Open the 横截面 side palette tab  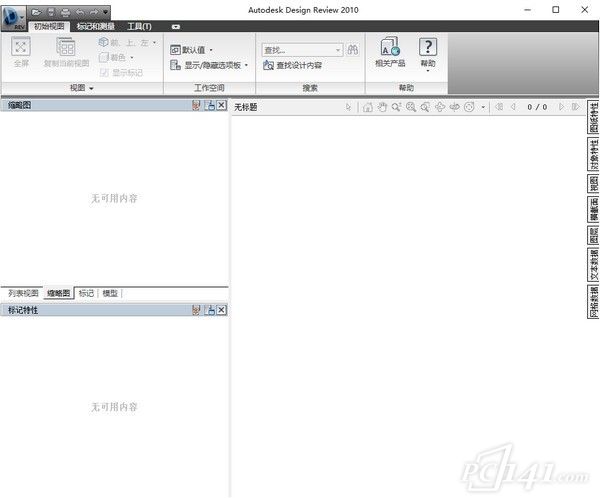pyautogui.click(x=593, y=209)
